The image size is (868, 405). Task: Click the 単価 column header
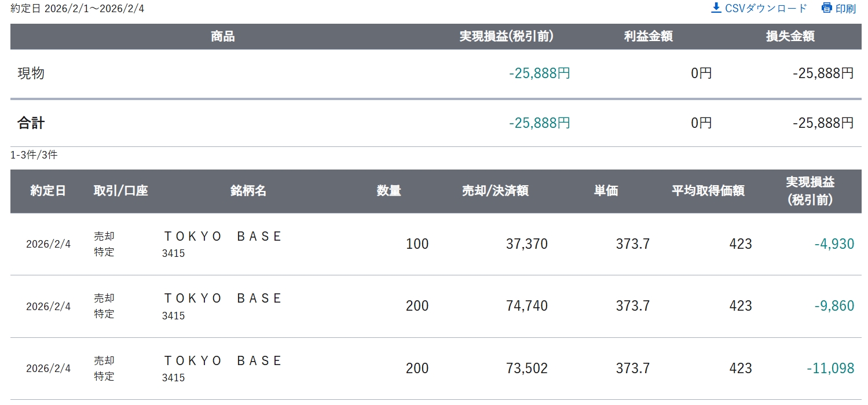pyautogui.click(x=606, y=191)
